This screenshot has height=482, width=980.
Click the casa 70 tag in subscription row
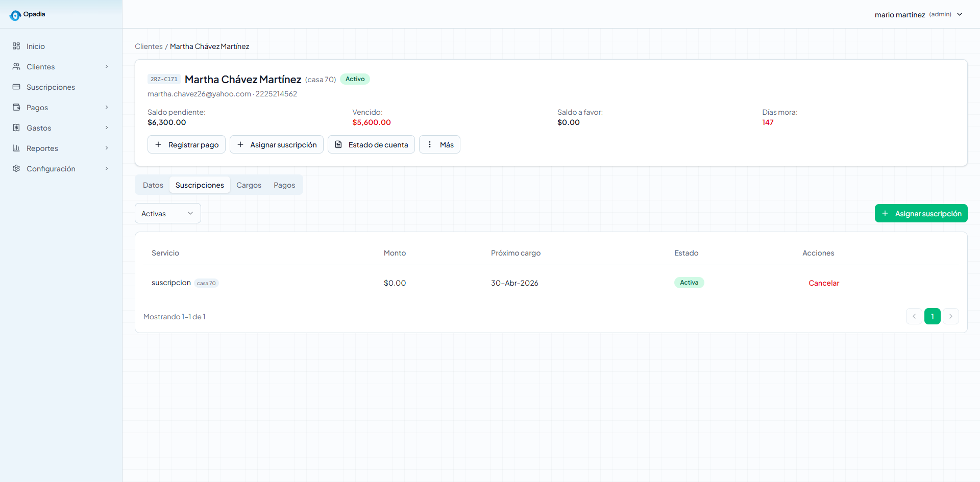coord(206,283)
